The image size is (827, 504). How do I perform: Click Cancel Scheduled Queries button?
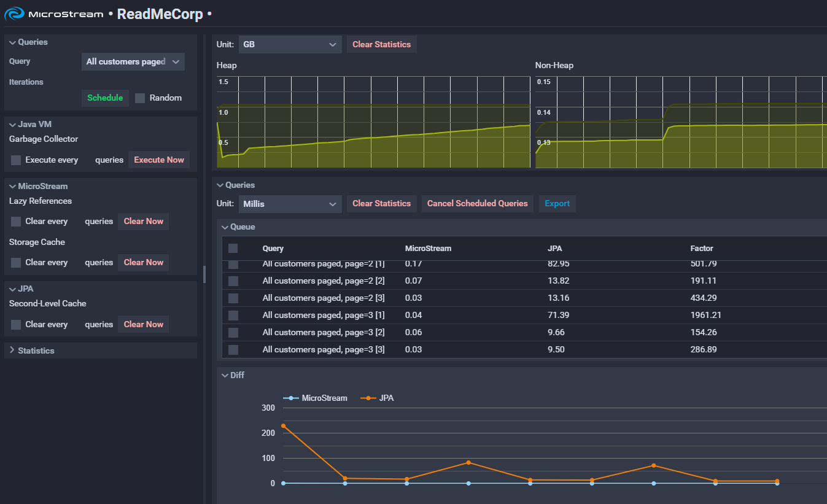point(478,204)
